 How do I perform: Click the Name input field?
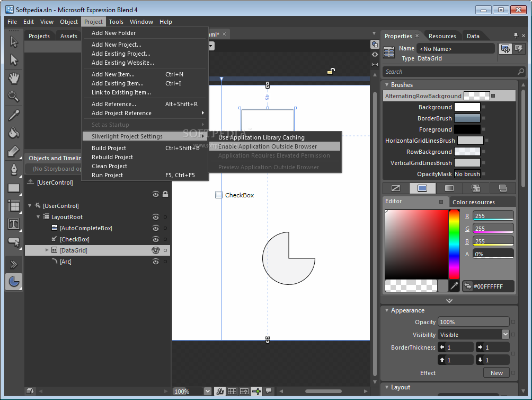(455, 49)
